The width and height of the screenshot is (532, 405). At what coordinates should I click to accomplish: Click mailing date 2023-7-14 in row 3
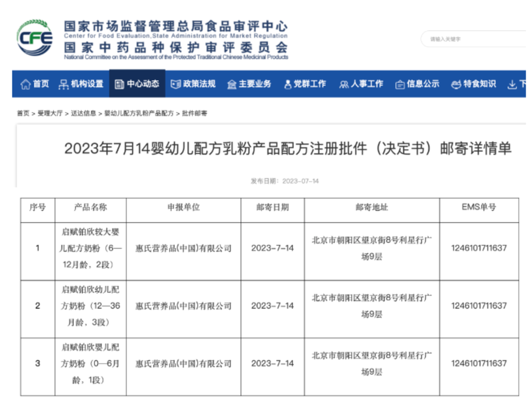pyautogui.click(x=272, y=363)
